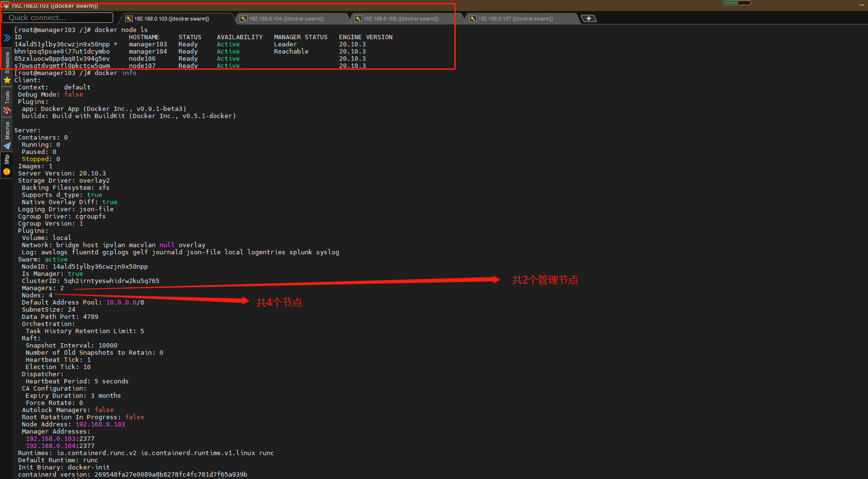Click the key icon on 192.168.0.103 tab
The width and height of the screenshot is (868, 479).
pyautogui.click(x=129, y=19)
